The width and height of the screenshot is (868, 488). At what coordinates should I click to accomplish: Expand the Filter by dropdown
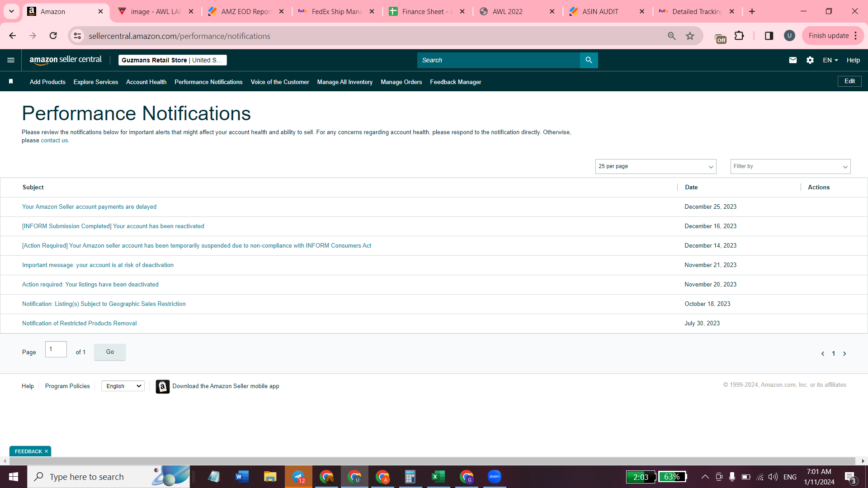(x=790, y=166)
